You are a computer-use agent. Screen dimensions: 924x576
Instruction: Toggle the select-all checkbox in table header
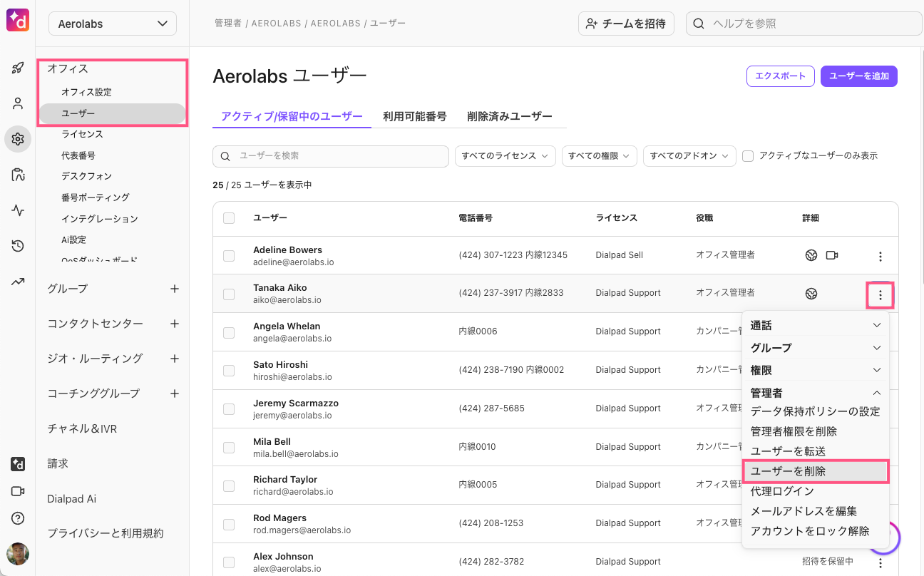click(229, 218)
